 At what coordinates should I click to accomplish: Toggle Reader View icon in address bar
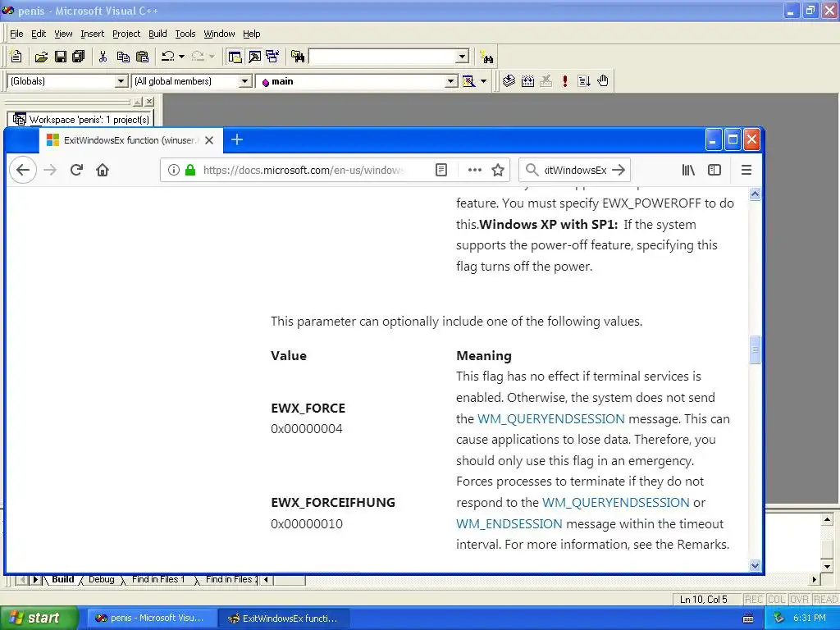441,170
